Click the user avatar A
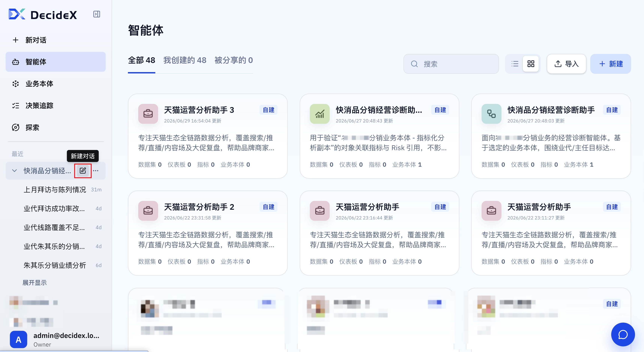This screenshot has width=644, height=352. click(x=19, y=339)
